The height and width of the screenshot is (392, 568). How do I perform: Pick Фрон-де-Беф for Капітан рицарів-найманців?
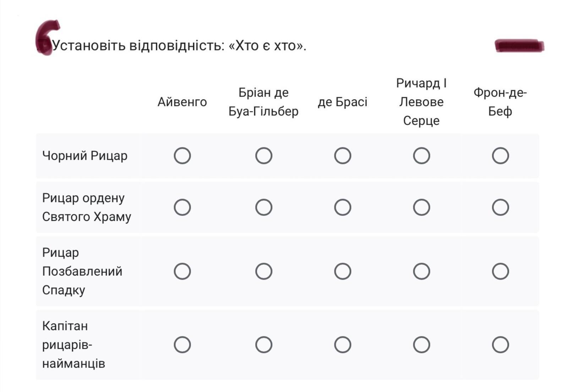click(x=500, y=344)
